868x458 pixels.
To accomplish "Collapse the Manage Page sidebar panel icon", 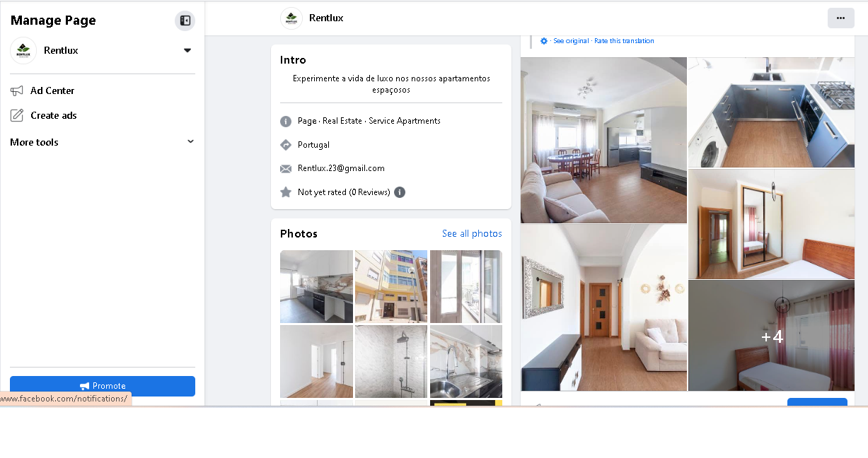I will [x=185, y=20].
